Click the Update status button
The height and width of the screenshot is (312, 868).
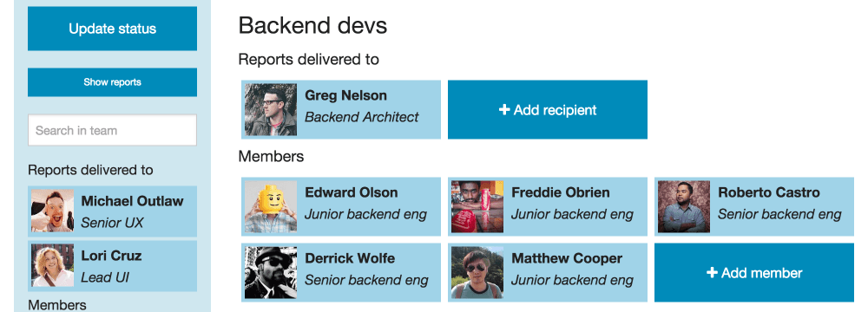112,29
